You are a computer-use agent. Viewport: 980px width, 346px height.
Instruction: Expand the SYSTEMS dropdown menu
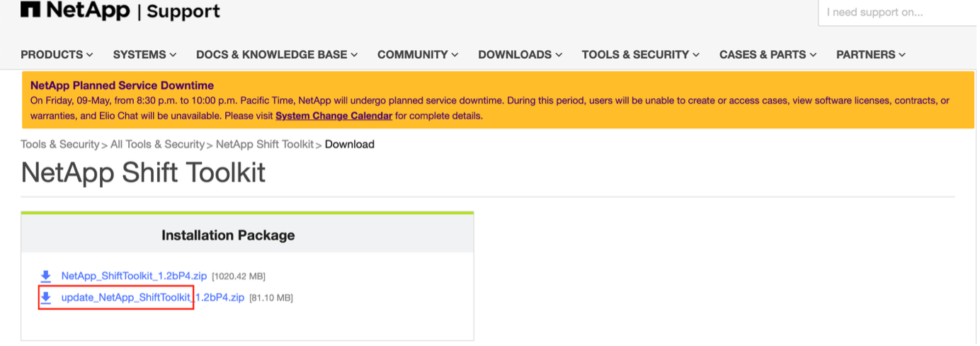click(145, 55)
